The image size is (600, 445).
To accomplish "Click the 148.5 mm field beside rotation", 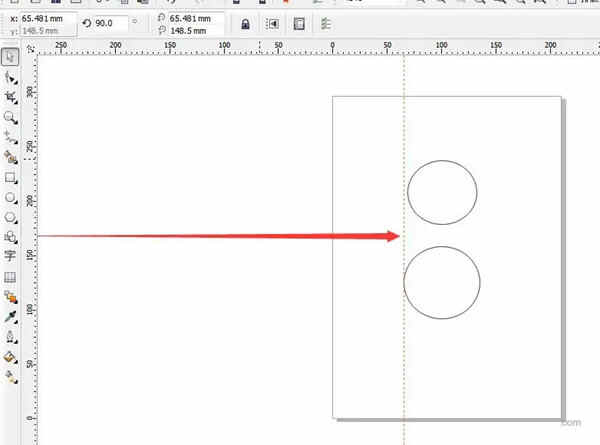I will point(192,30).
